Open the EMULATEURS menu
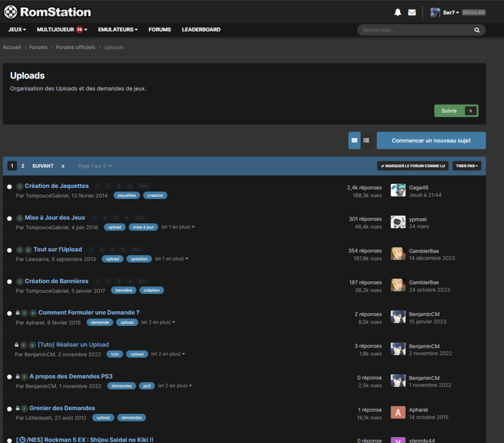This screenshot has width=504, height=443. pyautogui.click(x=116, y=29)
